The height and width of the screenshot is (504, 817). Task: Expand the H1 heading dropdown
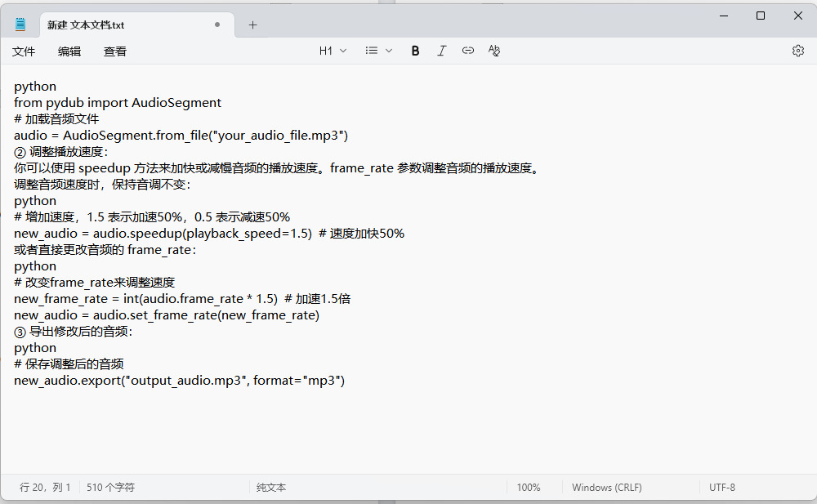[x=333, y=51]
